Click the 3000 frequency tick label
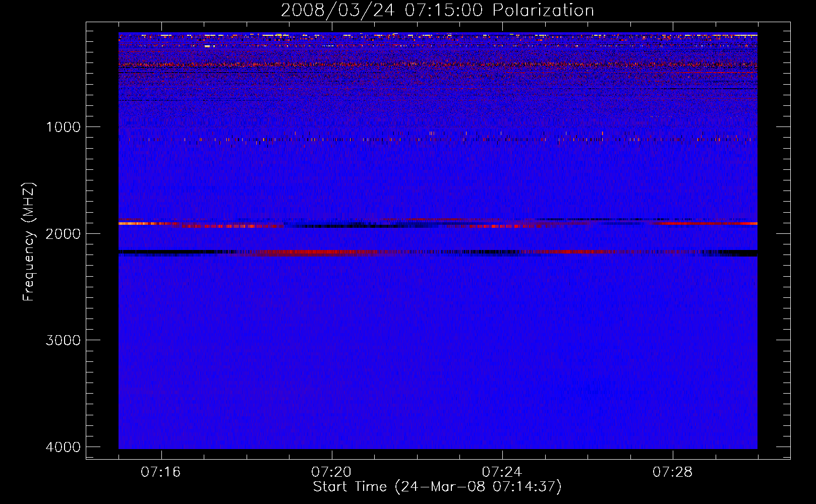Image resolution: width=816 pixels, height=504 pixels. 63,340
